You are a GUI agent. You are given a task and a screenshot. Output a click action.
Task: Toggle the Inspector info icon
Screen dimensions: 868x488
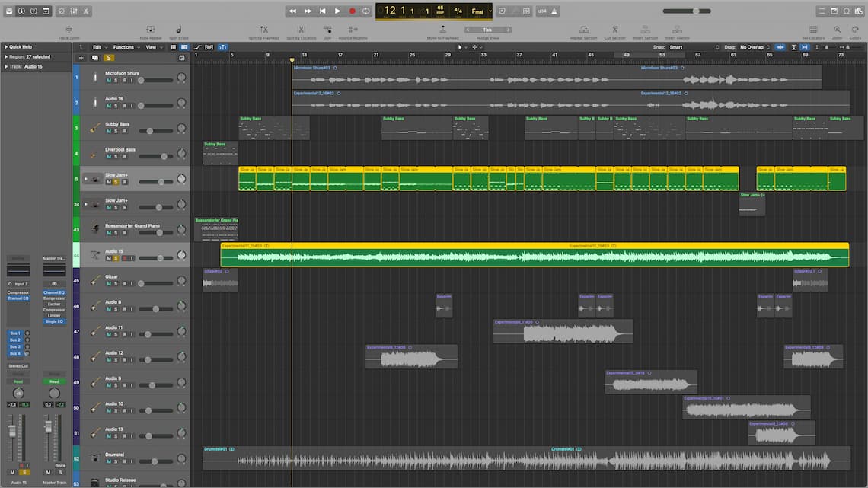(21, 11)
